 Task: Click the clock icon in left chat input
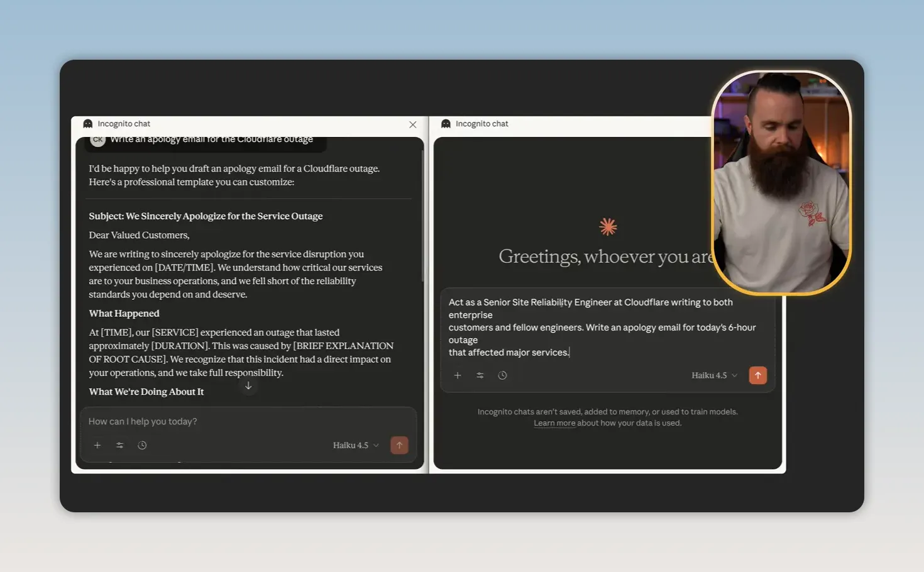point(143,445)
